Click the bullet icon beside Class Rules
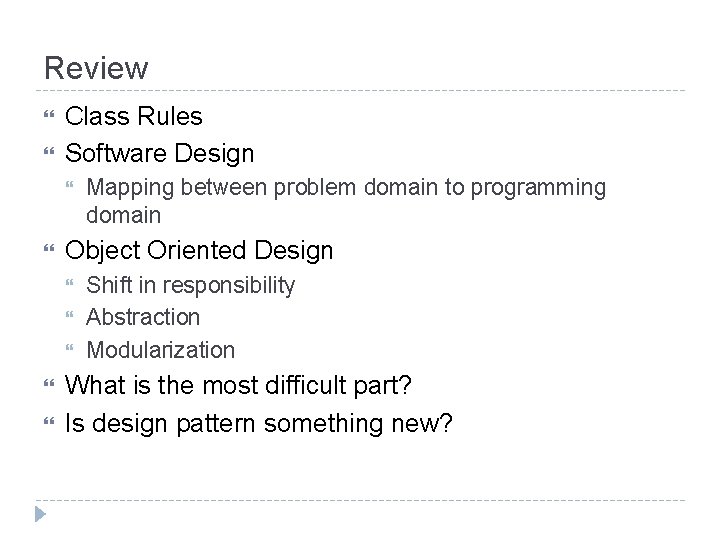The height and width of the screenshot is (540, 720). pyautogui.click(x=48, y=116)
